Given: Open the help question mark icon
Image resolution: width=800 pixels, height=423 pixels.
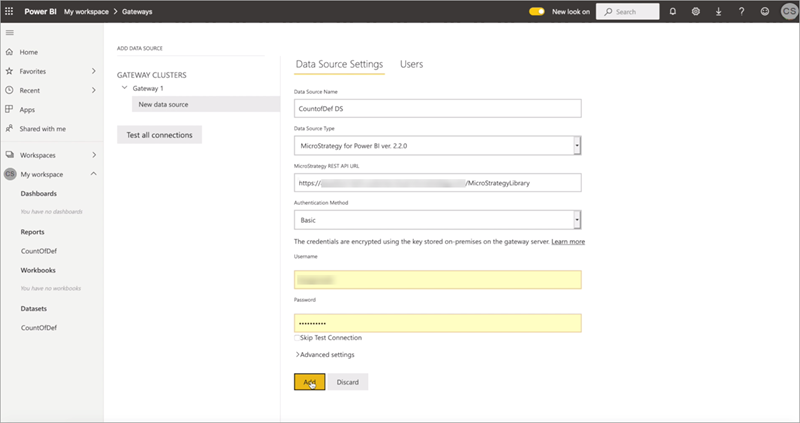Looking at the screenshot, I should pos(741,11).
